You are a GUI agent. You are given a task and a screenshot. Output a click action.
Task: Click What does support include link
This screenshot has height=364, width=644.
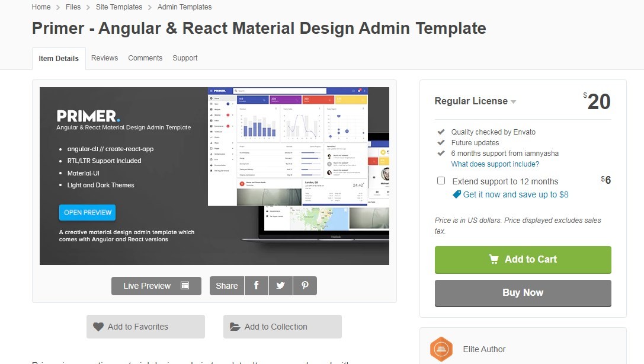point(495,164)
